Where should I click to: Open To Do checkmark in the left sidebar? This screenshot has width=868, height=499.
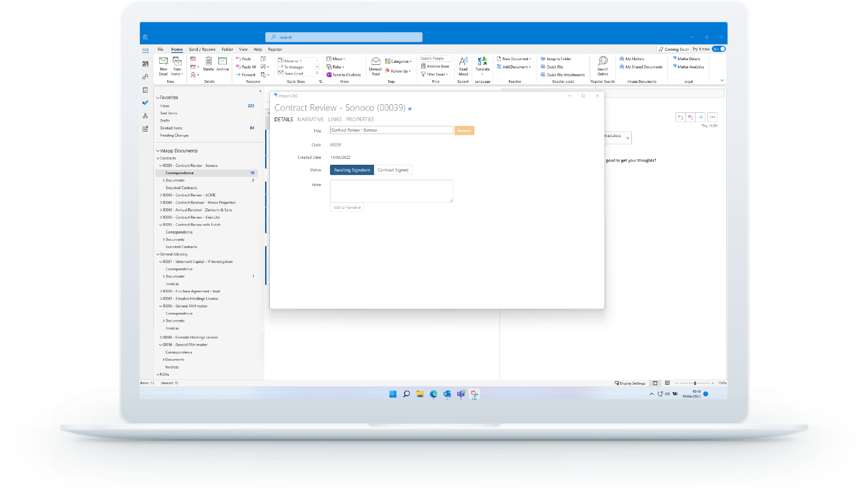tap(145, 103)
